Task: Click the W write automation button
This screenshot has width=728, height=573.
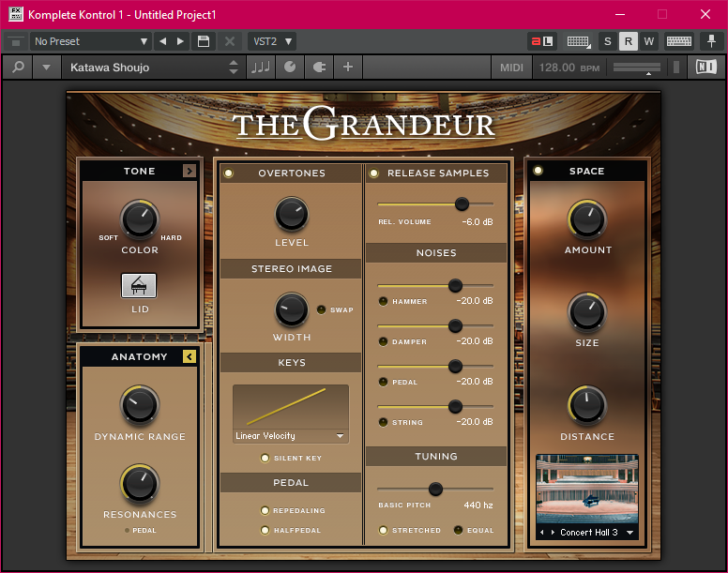Action: pyautogui.click(x=648, y=41)
